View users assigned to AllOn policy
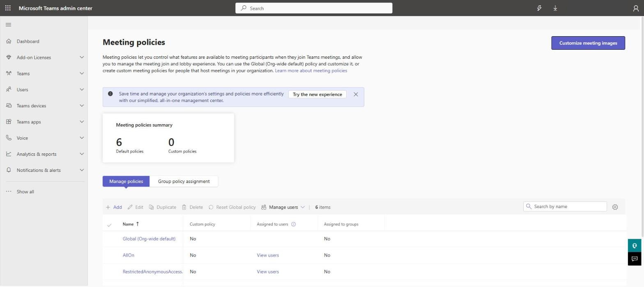Screen dimensions: 644x287 pos(268,255)
